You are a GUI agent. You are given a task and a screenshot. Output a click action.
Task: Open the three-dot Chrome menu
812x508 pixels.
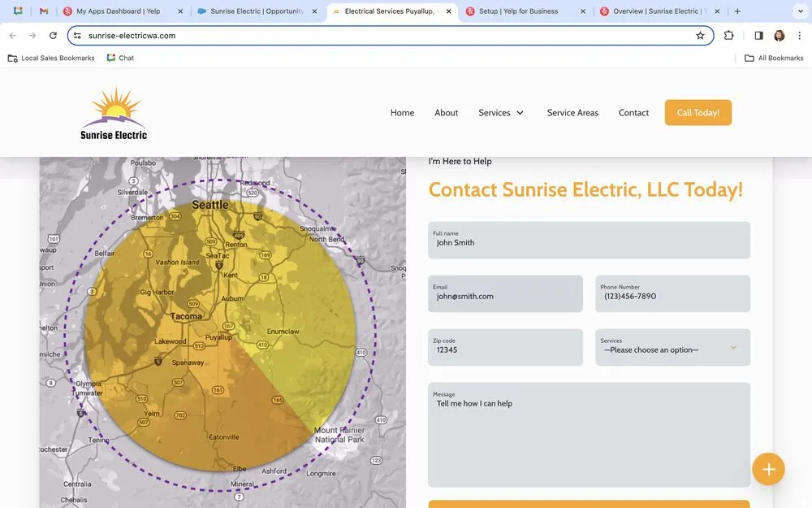800,35
